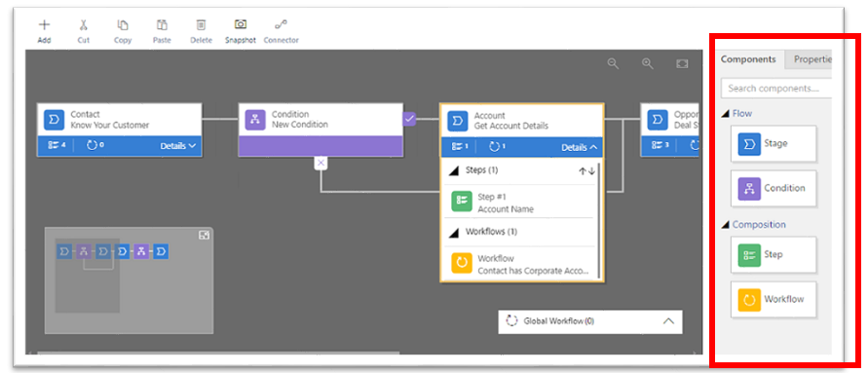The image size is (868, 373).
Task: Click the fit-to-canvas icon
Action: pyautogui.click(x=682, y=64)
